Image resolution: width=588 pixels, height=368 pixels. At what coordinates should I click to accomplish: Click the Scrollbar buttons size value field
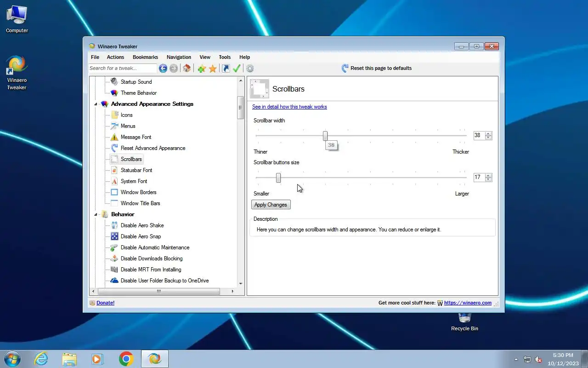[x=479, y=177]
